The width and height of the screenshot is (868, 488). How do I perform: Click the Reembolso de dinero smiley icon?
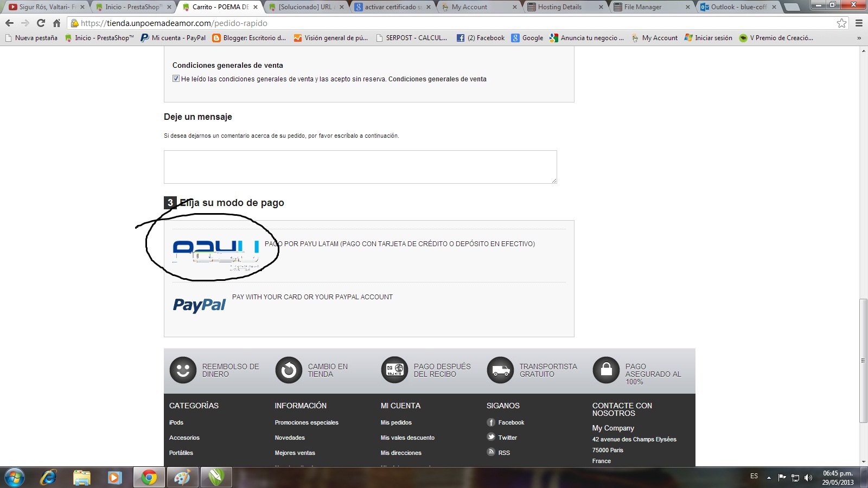[183, 370]
